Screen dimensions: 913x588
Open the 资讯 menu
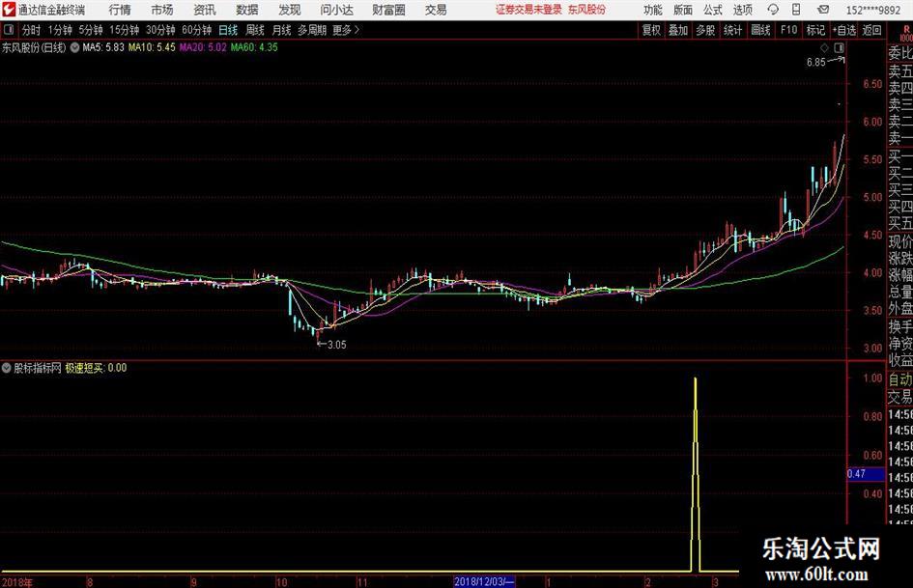205,10
